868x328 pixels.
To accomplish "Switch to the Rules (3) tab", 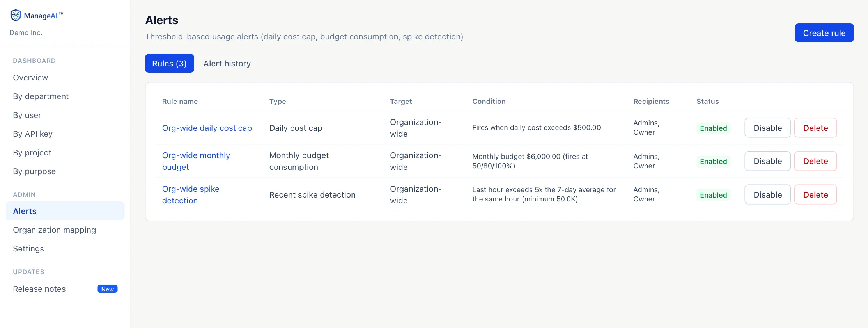I will 169,63.
